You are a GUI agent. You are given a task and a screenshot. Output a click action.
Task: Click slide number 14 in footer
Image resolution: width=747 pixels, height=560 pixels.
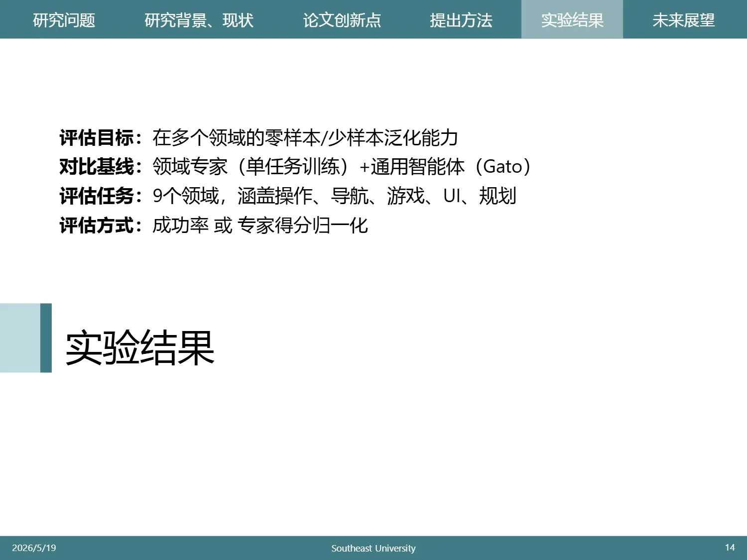pos(730,548)
